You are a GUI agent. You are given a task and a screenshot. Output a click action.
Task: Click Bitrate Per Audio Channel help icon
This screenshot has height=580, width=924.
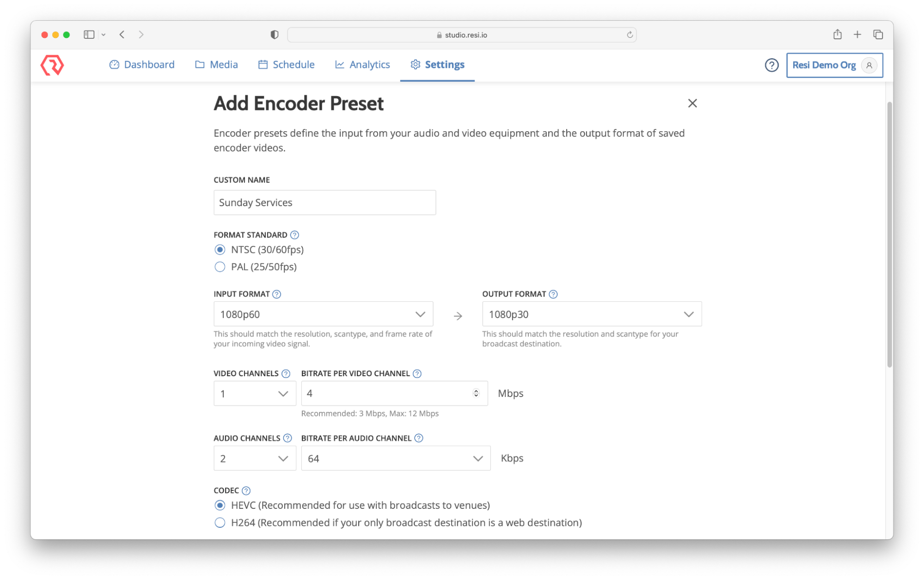click(418, 438)
